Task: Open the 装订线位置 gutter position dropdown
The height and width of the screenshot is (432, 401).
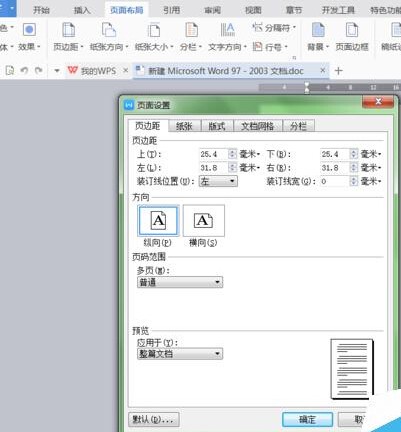Action: click(218, 181)
